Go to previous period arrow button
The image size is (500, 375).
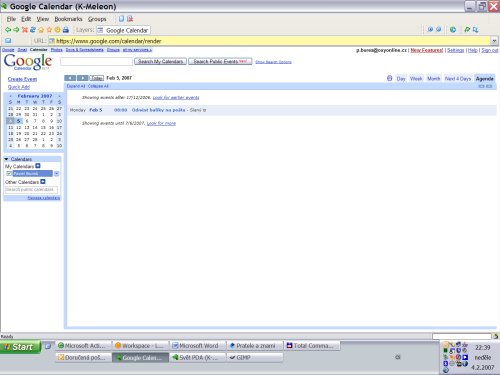[x=70, y=78]
